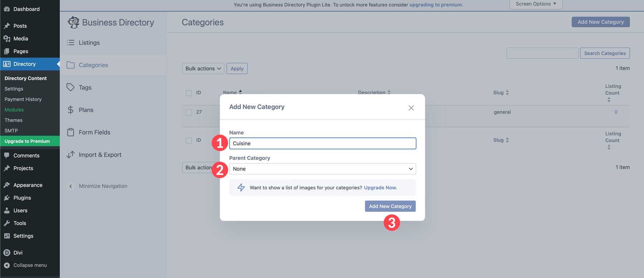Viewport: 644px width, 278px height.
Task: Toggle the select-all checkbox in table footer
Action: (x=189, y=140)
